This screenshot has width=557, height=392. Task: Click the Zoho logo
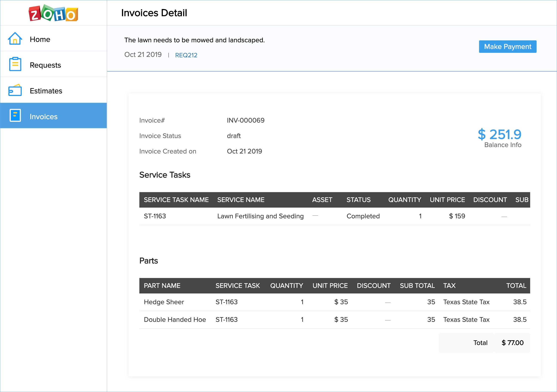pyautogui.click(x=53, y=13)
